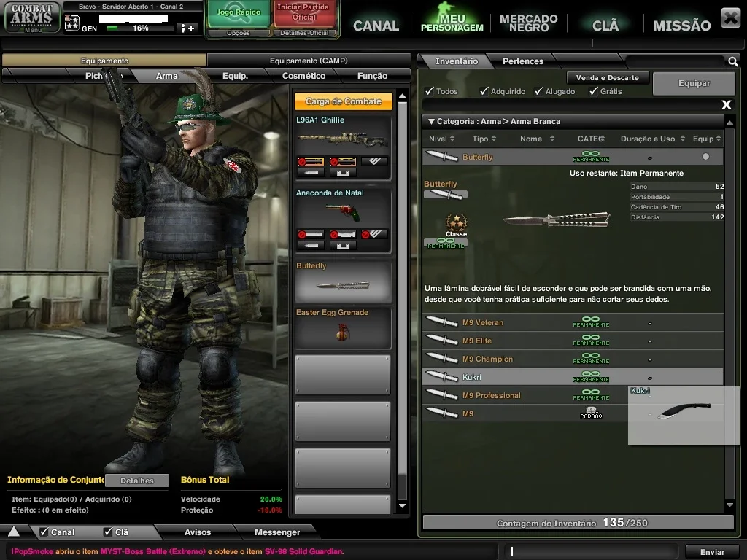Click the Kukri tooltip preview image
This screenshot has height=560, width=747.
(x=684, y=411)
